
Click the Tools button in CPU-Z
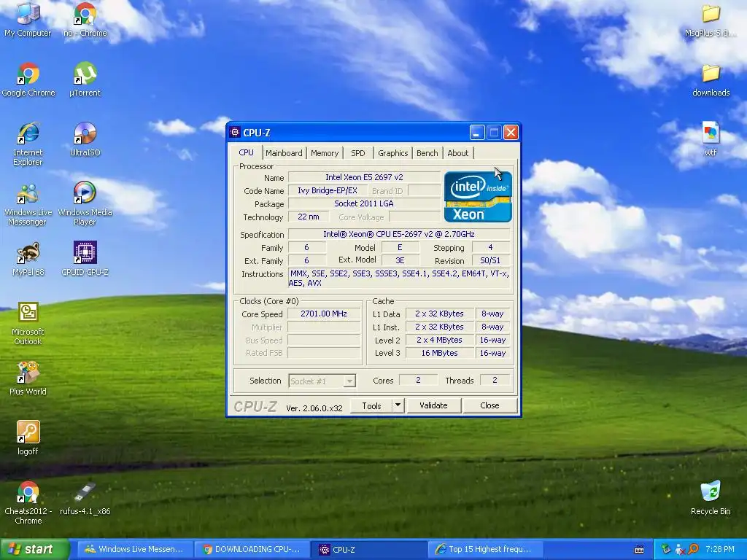coord(371,405)
